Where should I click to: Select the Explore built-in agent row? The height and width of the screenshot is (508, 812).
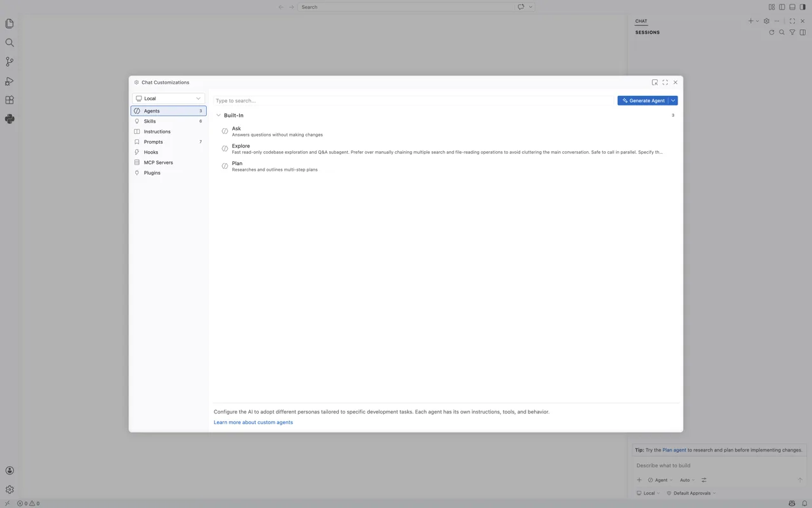tap(447, 149)
